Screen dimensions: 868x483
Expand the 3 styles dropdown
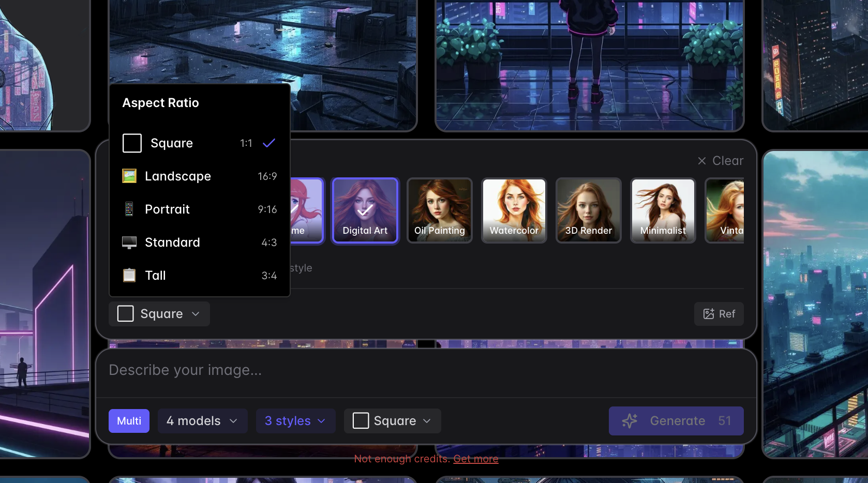click(295, 420)
